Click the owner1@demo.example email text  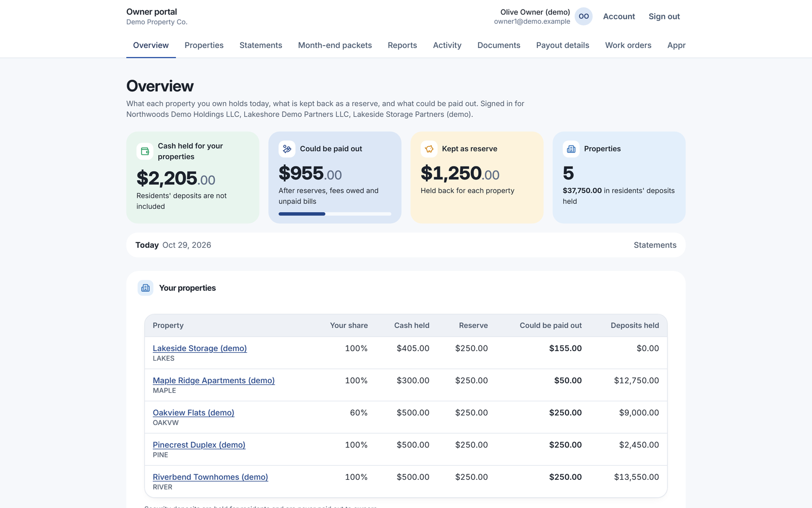click(532, 21)
